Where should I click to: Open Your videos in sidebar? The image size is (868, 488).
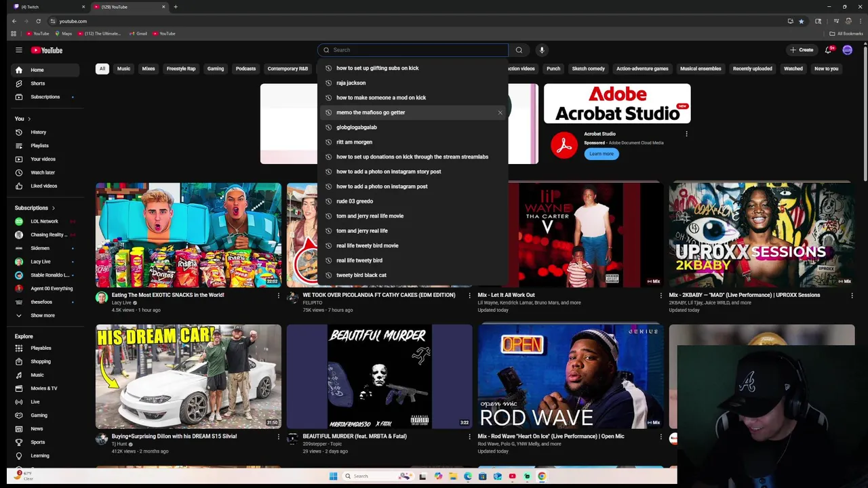click(x=43, y=159)
